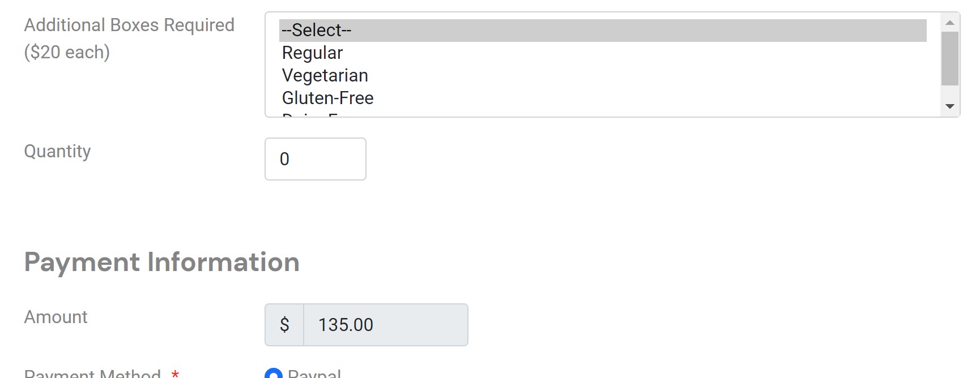This screenshot has width=980, height=378.
Task: Click the partially hidden option below Gluten-Free
Action: [x=310, y=115]
